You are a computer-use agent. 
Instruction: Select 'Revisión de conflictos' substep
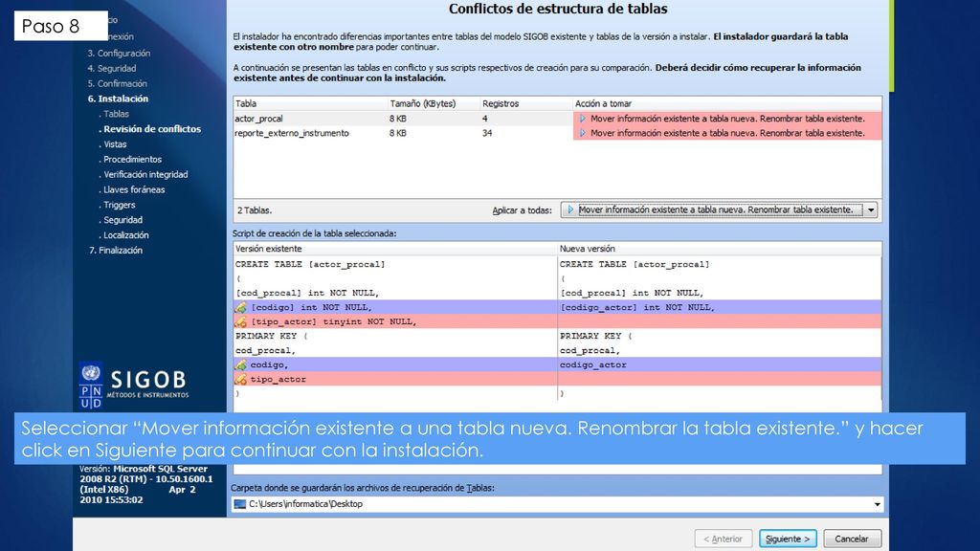(150, 129)
